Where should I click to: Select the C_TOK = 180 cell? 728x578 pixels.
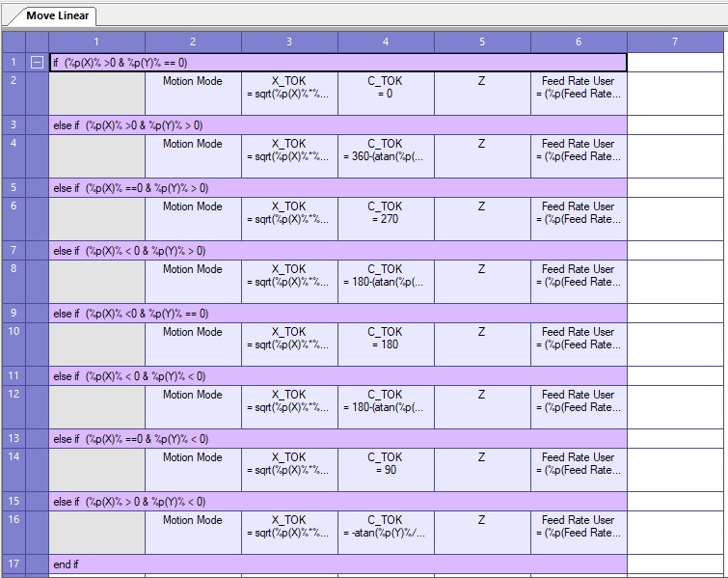[x=386, y=344]
